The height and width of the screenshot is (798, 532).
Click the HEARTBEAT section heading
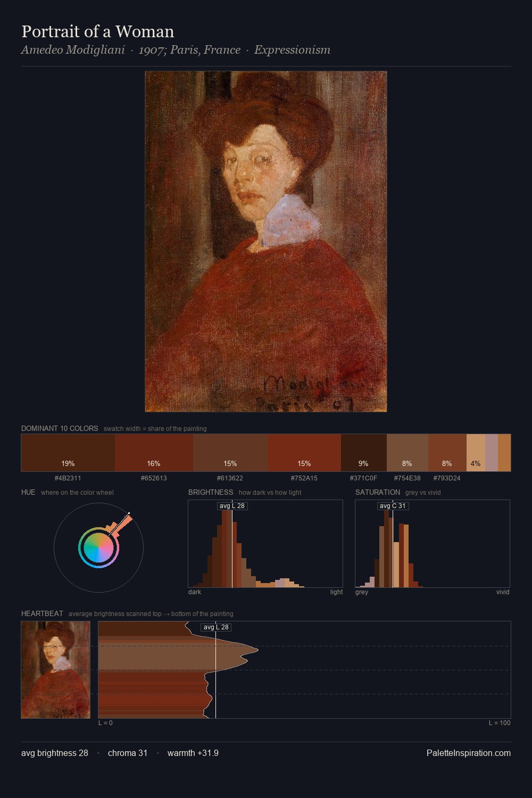[x=42, y=613]
